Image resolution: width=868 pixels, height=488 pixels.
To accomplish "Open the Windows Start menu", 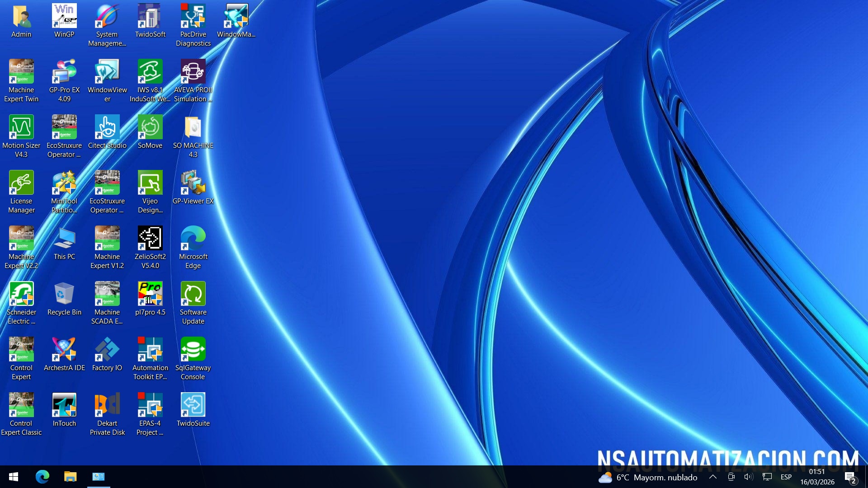I will pos(14,477).
